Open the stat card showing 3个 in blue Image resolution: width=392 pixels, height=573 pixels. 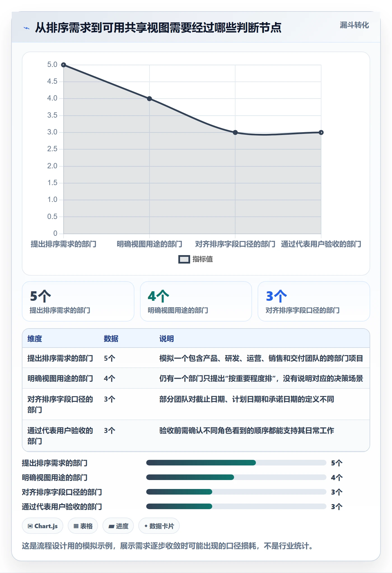(x=314, y=301)
